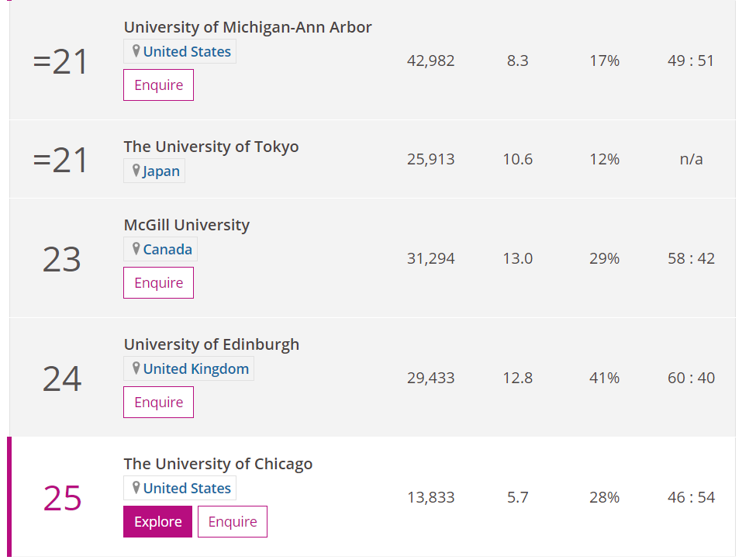Screen dimensions: 742x560
Task: Open the McGill University title link
Action: pos(186,225)
